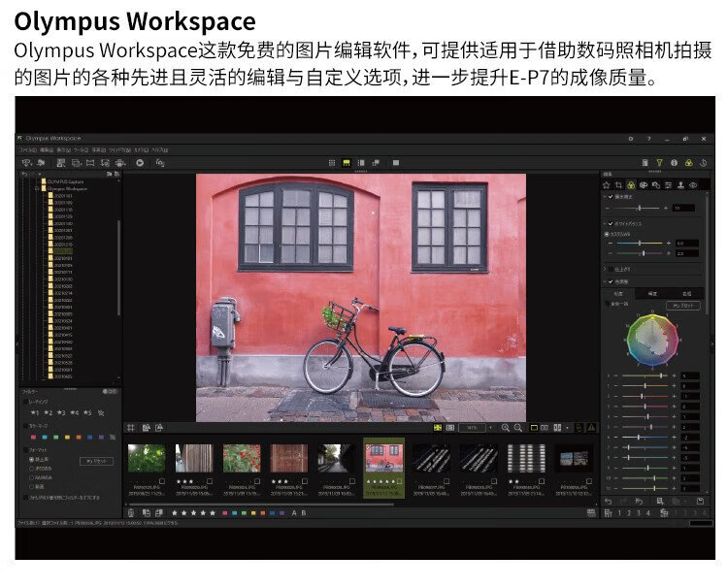Open the image information icon
The height and width of the screenshot is (588, 728).
coord(674,163)
